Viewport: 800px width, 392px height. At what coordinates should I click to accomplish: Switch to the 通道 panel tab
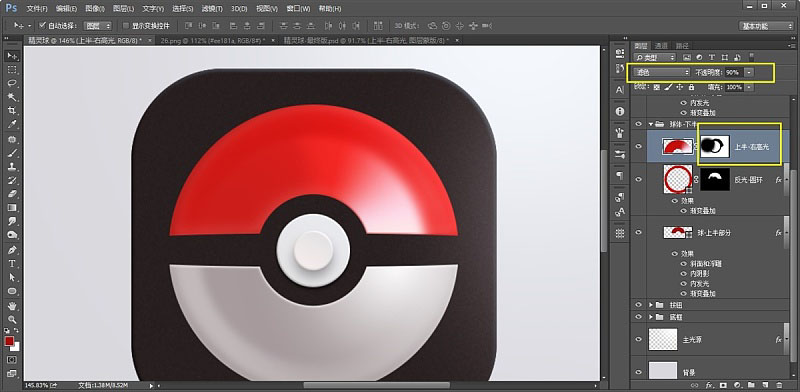661,45
